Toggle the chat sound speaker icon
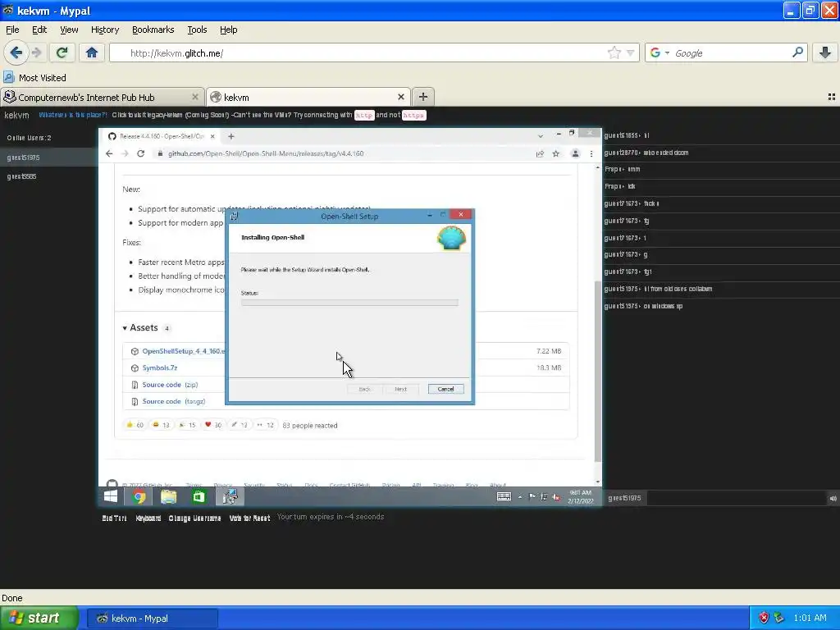840x630 pixels. pyautogui.click(x=833, y=498)
